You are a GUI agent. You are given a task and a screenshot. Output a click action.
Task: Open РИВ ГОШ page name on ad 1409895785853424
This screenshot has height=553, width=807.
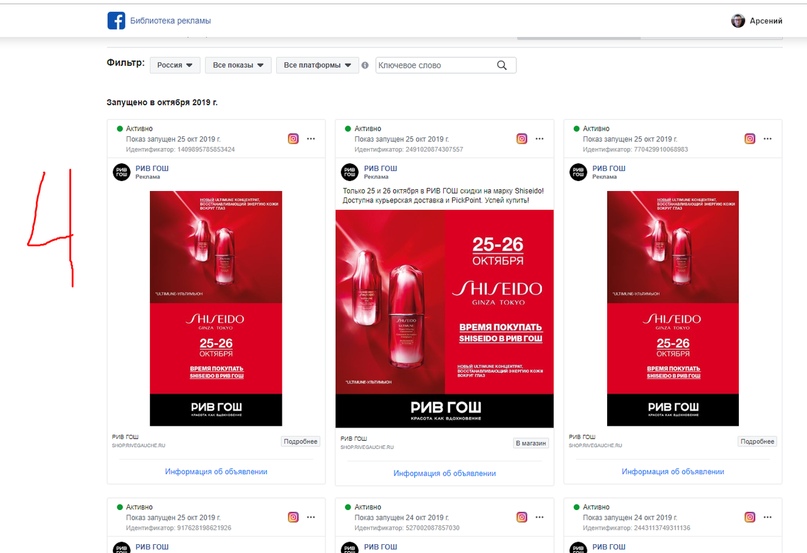click(152, 168)
